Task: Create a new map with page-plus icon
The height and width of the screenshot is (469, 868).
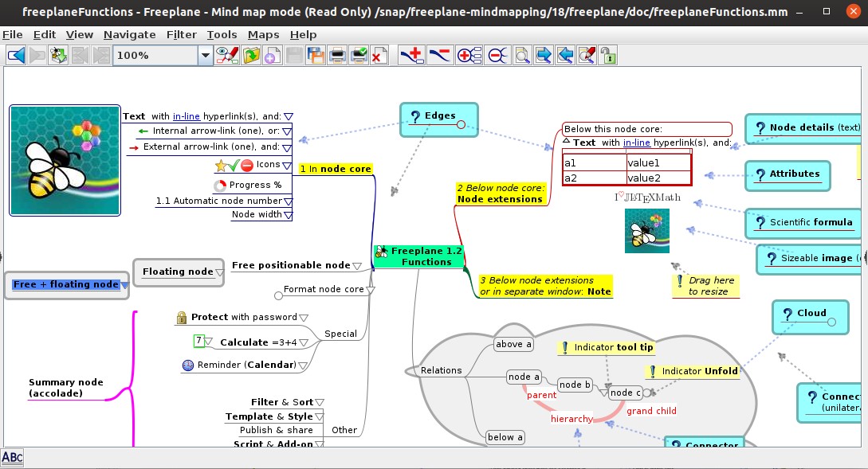Action: point(273,55)
